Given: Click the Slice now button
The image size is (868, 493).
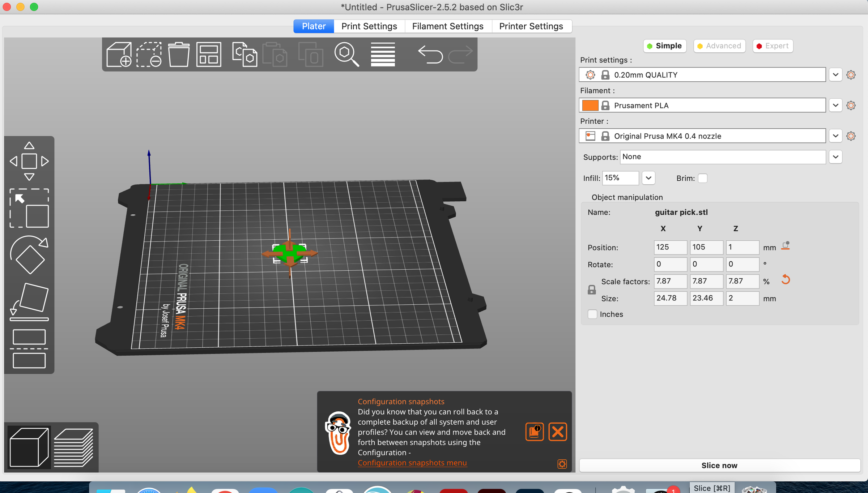Looking at the screenshot, I should point(719,465).
